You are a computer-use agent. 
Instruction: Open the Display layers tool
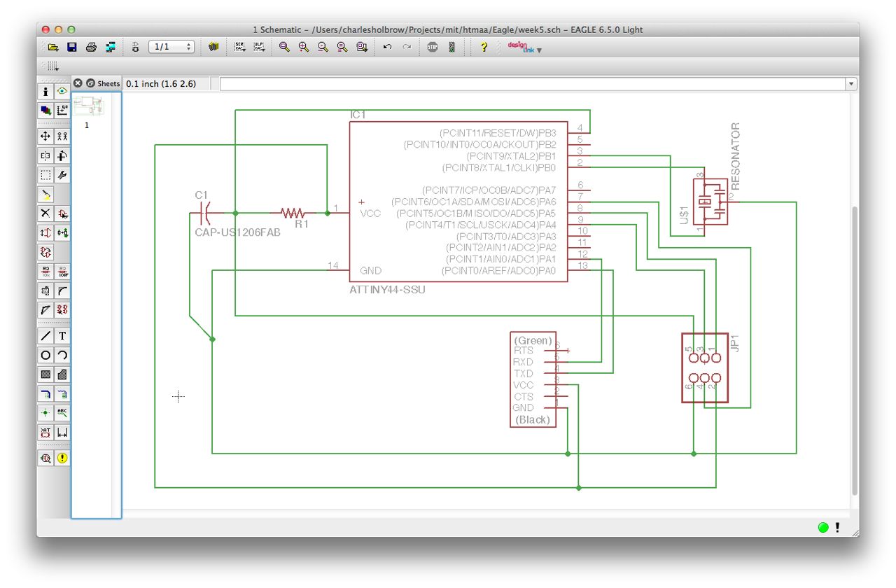(45, 110)
